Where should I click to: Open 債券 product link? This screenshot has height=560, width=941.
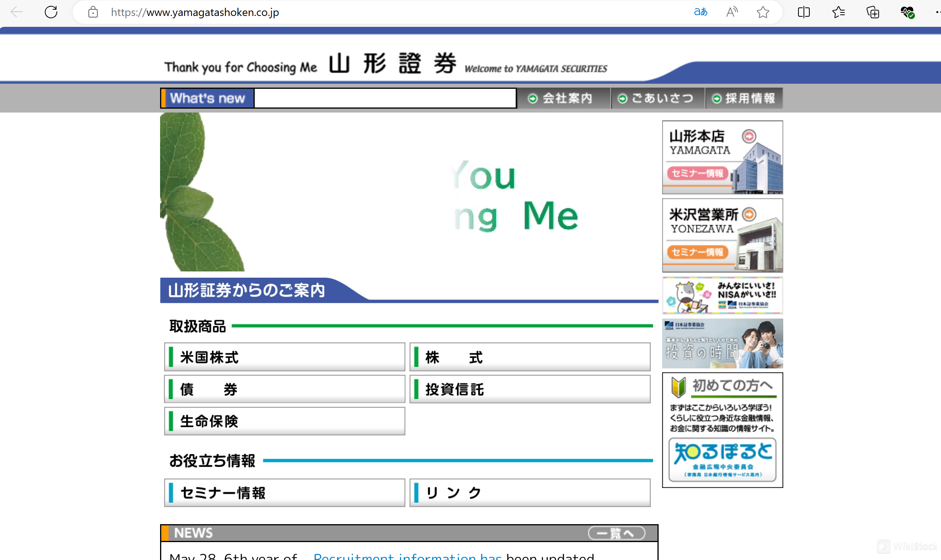tap(285, 389)
